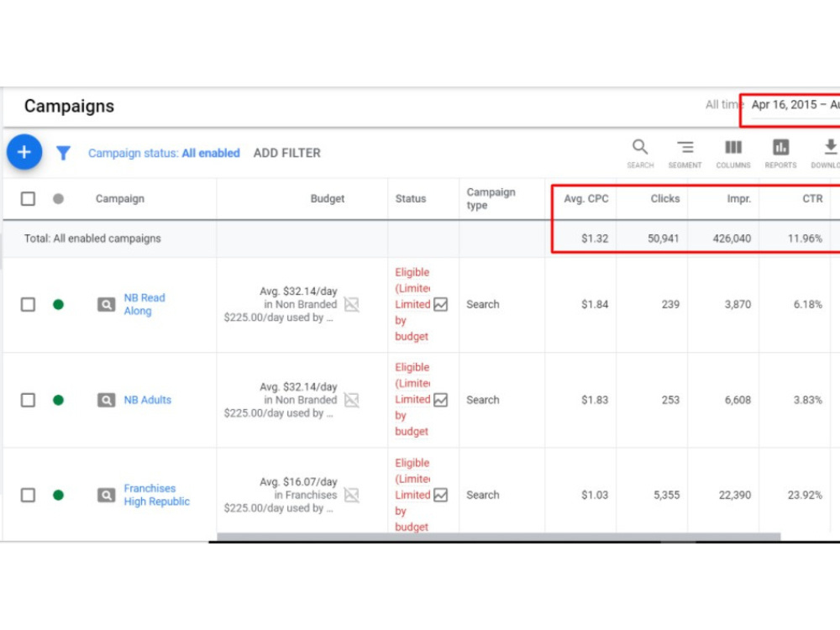Click the search campaign icon beside Franchises High Republic
Screen dimensions: 840x630
(106, 495)
